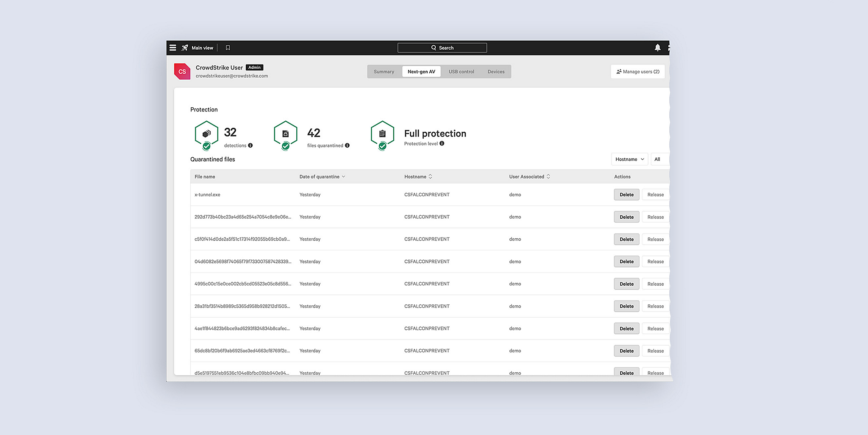Image resolution: width=868 pixels, height=435 pixels.
Task: Click the info icon next to detections
Action: click(250, 145)
